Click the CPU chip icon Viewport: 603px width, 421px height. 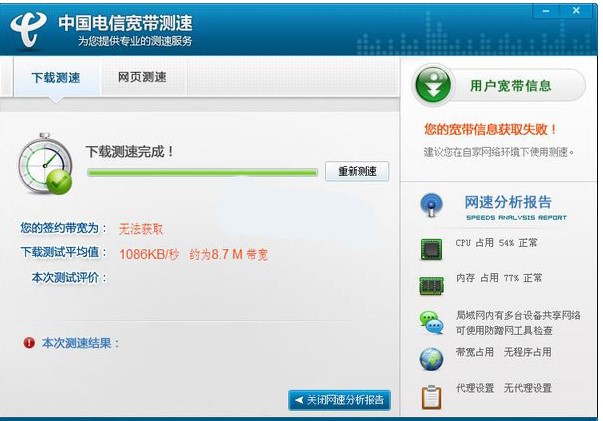[431, 249]
